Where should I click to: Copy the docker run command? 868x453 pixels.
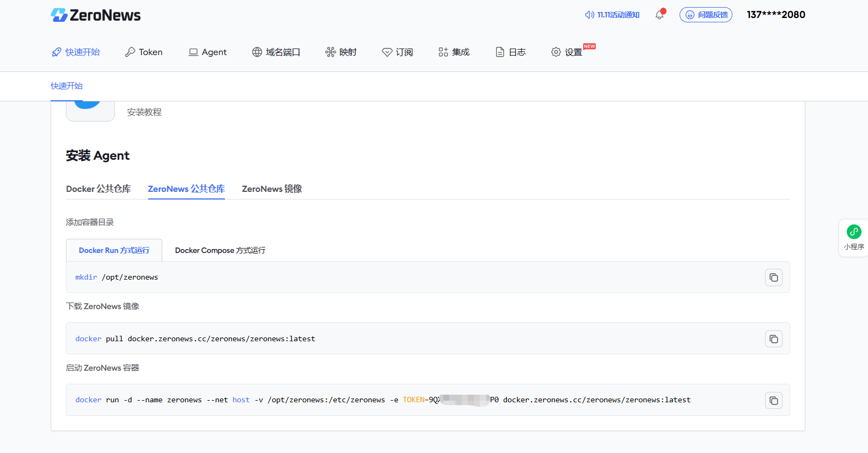tap(774, 401)
